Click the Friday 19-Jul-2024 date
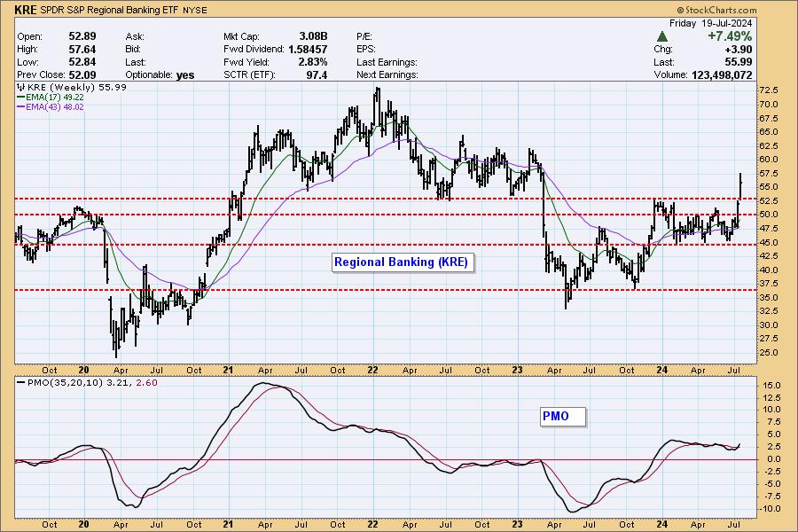This screenshot has width=798, height=532. pos(710,23)
